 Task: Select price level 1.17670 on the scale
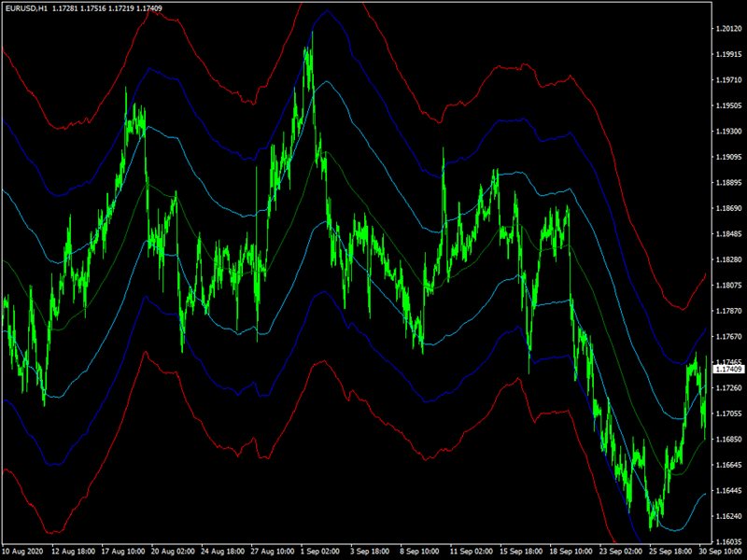[x=729, y=337]
